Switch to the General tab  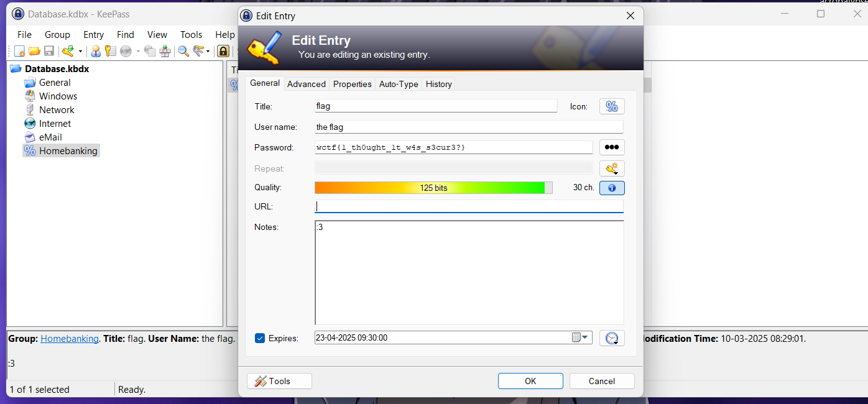pyautogui.click(x=265, y=83)
